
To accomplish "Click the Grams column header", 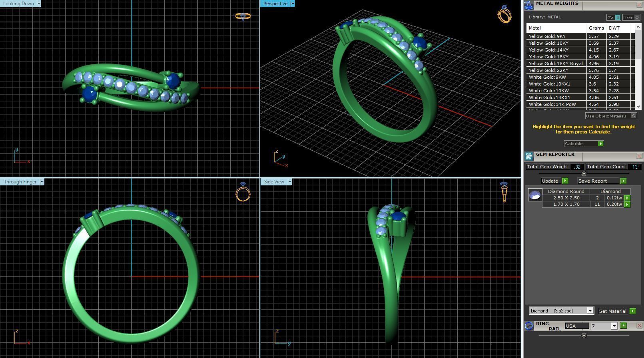I will [596, 28].
